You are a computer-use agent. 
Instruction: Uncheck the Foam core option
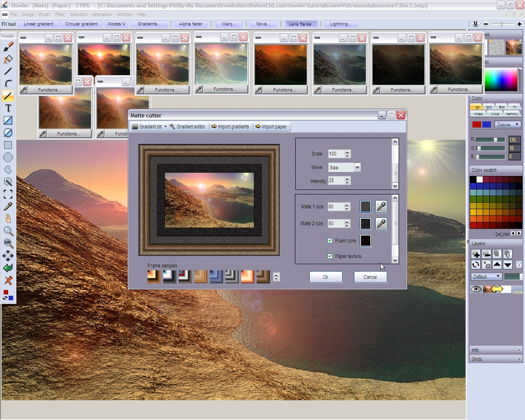pyautogui.click(x=330, y=241)
